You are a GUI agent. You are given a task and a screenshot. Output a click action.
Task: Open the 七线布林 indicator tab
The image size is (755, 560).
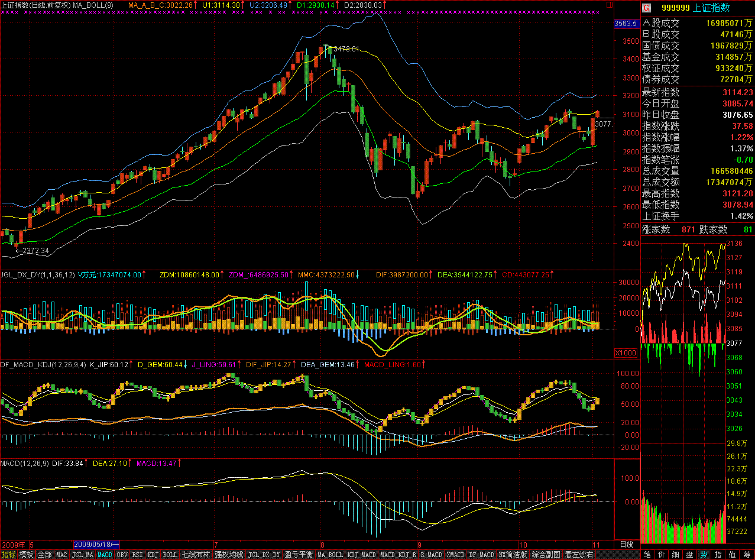click(196, 555)
